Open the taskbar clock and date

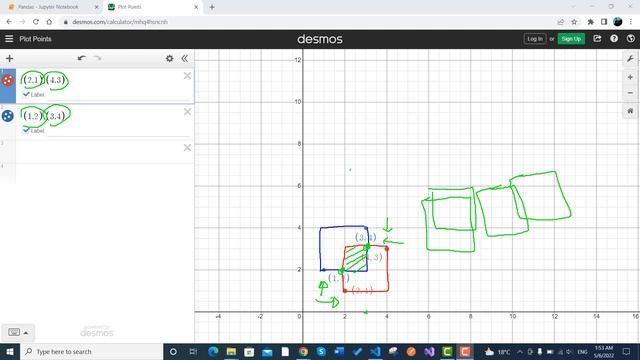604,351
